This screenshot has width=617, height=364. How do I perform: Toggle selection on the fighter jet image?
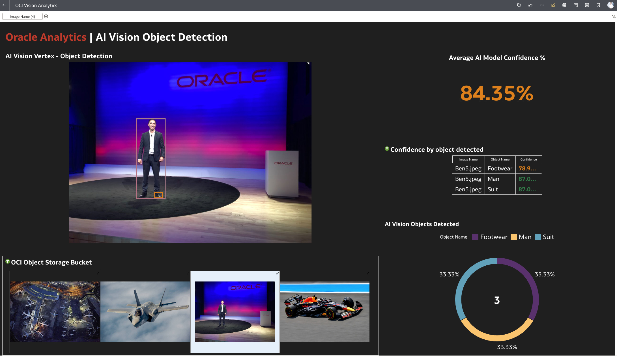(188, 274)
